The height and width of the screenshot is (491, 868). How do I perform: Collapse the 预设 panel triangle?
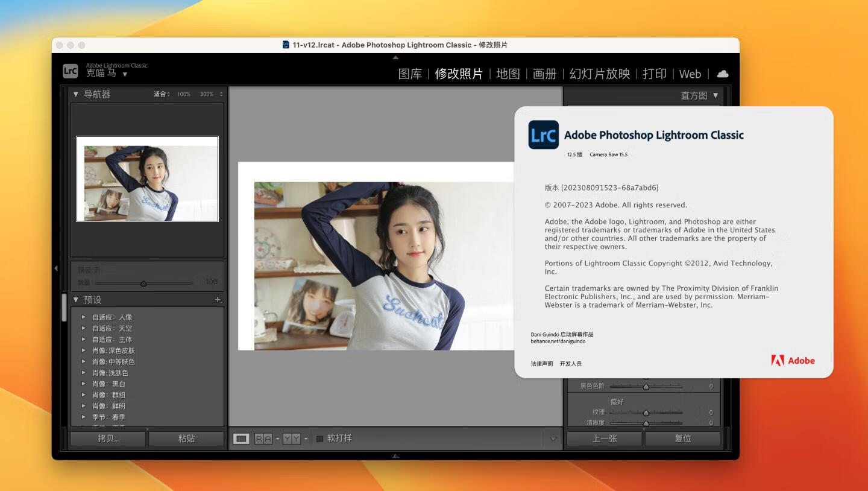coord(76,299)
